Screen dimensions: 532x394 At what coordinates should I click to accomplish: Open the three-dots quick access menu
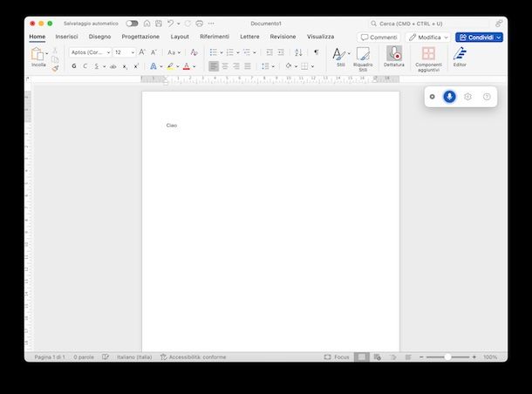211,24
